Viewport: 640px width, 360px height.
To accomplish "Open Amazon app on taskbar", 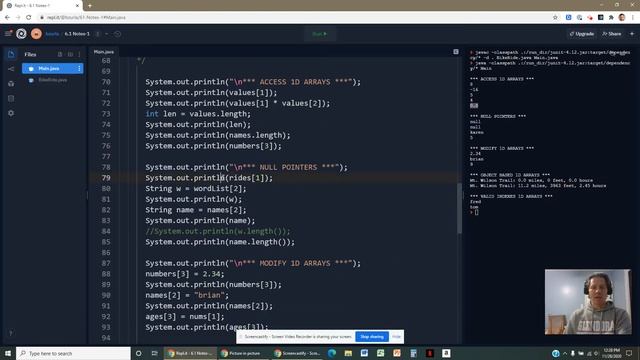I will click(x=446, y=353).
